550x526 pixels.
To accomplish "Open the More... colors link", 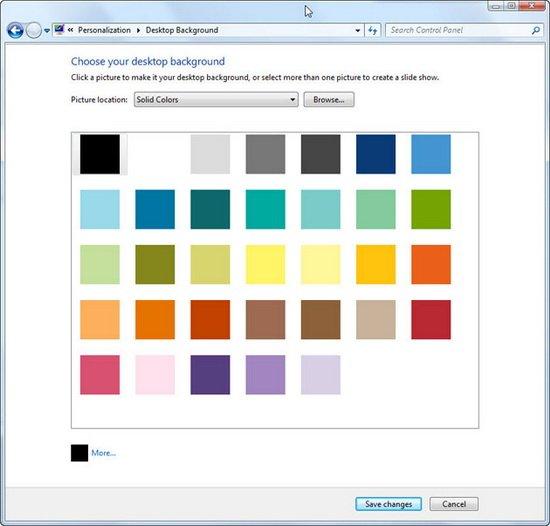I will click(x=103, y=453).
